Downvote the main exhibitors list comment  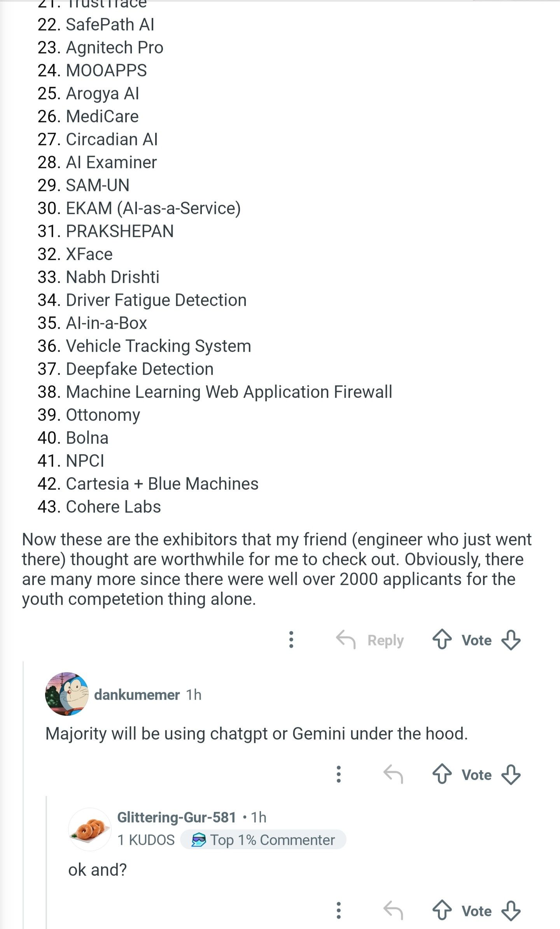(511, 640)
